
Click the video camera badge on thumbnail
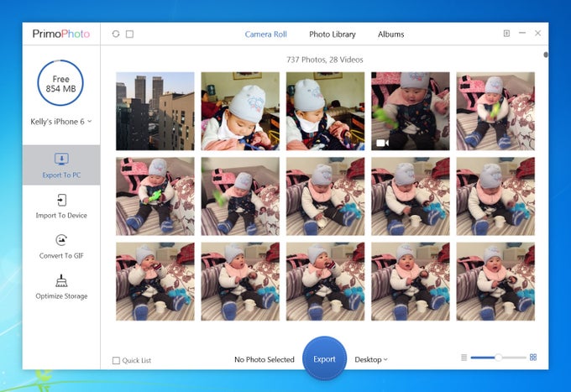click(382, 143)
